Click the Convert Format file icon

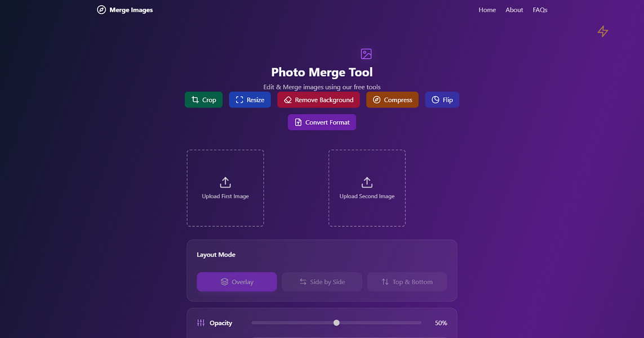pyautogui.click(x=298, y=122)
